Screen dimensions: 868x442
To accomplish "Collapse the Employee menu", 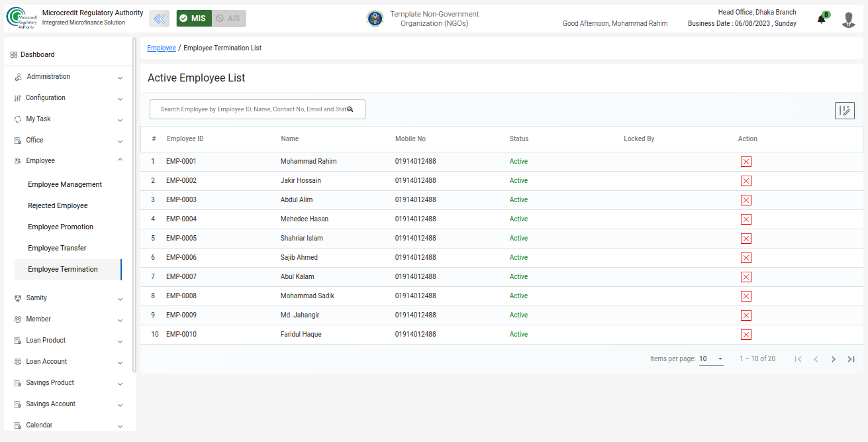I will click(x=68, y=161).
